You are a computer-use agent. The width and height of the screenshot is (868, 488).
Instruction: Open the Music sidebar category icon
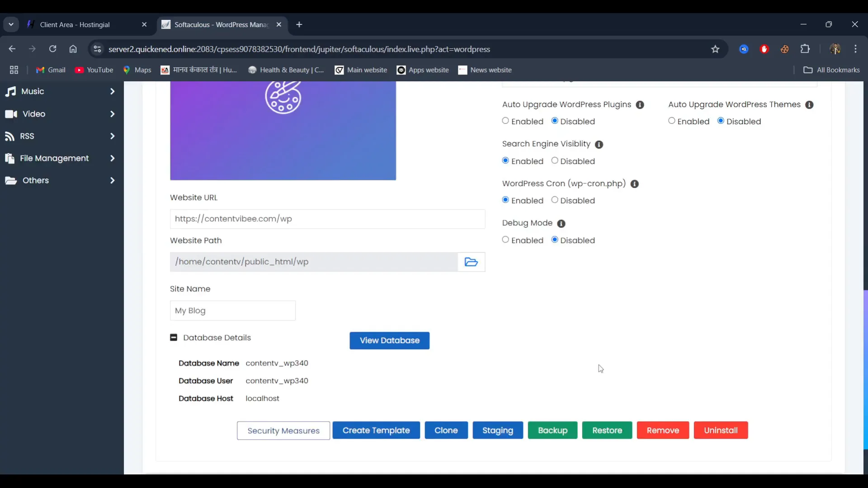11,91
